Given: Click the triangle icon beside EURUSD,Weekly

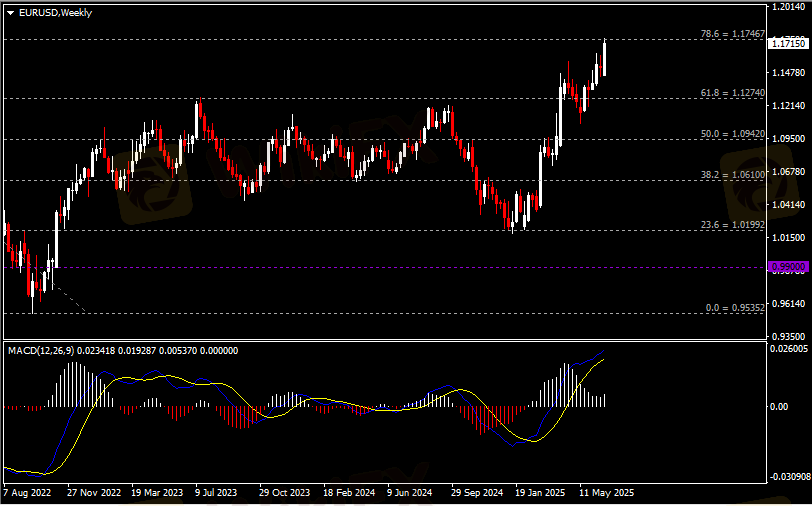Looking at the screenshot, I should click(x=10, y=12).
